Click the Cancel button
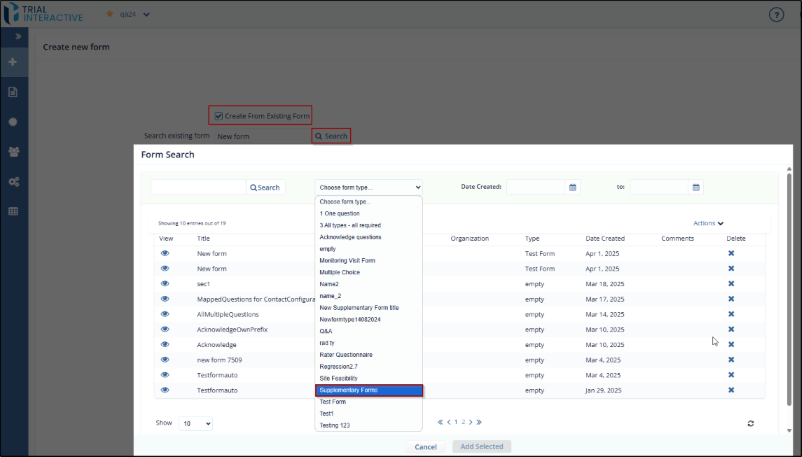Image resolution: width=802 pixels, height=457 pixels. click(425, 446)
